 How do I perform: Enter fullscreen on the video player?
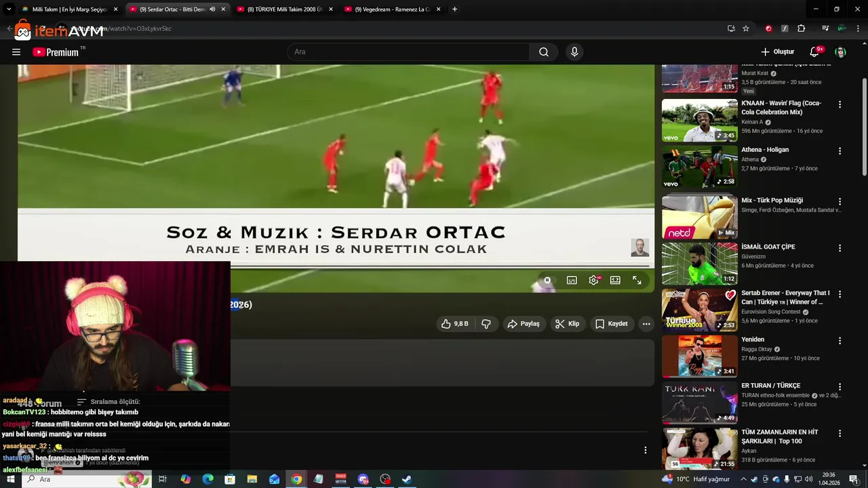click(637, 280)
